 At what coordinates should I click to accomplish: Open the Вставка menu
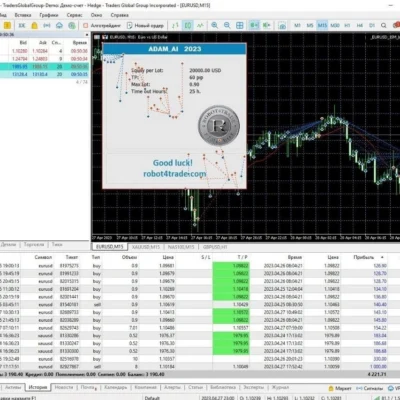tap(23, 15)
